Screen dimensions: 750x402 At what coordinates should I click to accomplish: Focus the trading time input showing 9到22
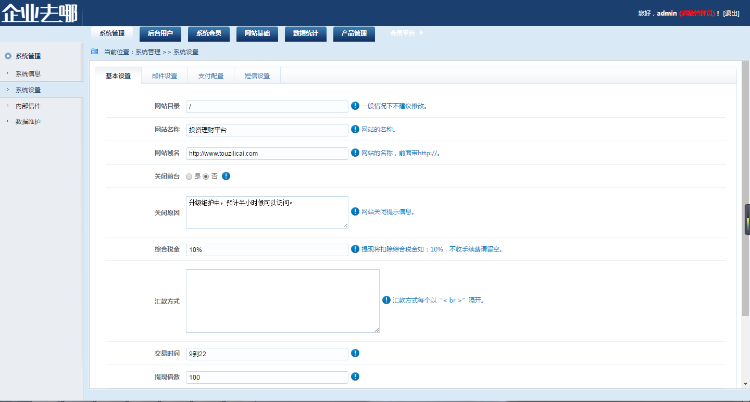tap(267, 354)
